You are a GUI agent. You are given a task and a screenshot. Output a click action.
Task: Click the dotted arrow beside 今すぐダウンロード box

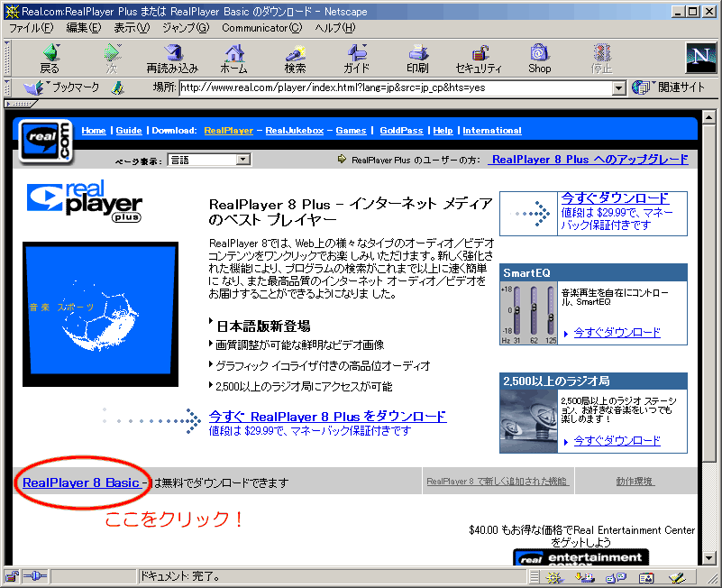coord(530,214)
